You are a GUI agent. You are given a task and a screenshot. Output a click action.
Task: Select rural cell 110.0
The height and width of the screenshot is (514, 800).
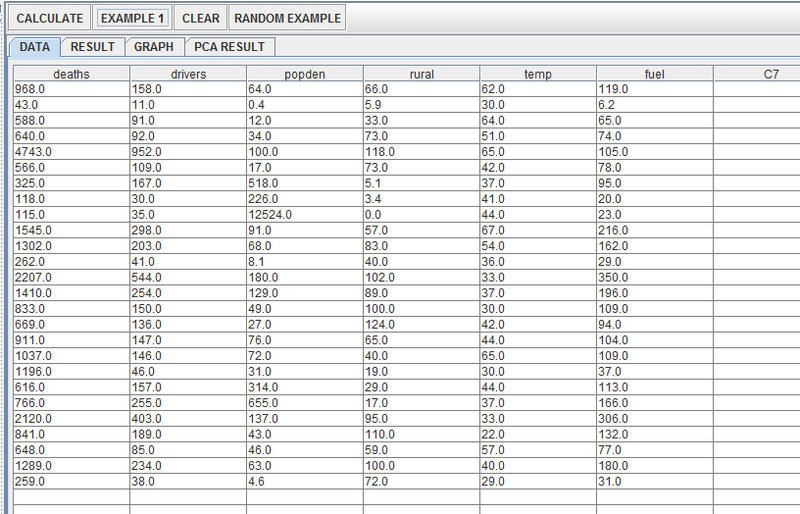click(x=421, y=434)
